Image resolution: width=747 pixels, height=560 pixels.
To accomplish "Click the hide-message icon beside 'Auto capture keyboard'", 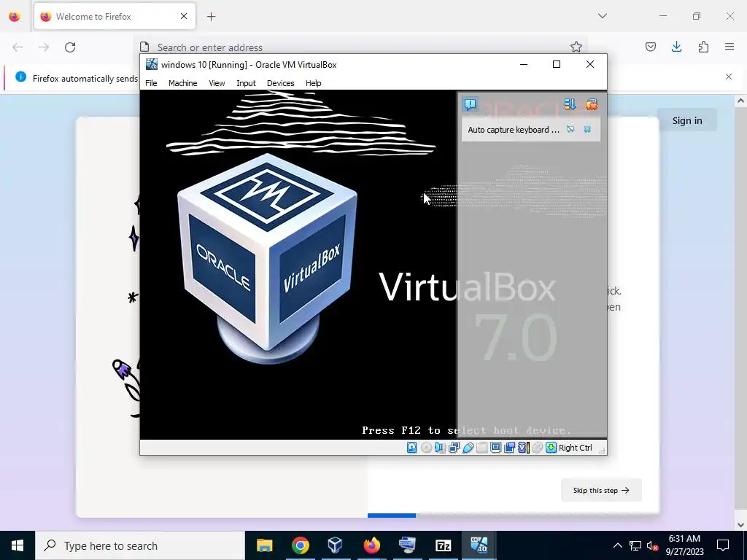I will pos(570,130).
